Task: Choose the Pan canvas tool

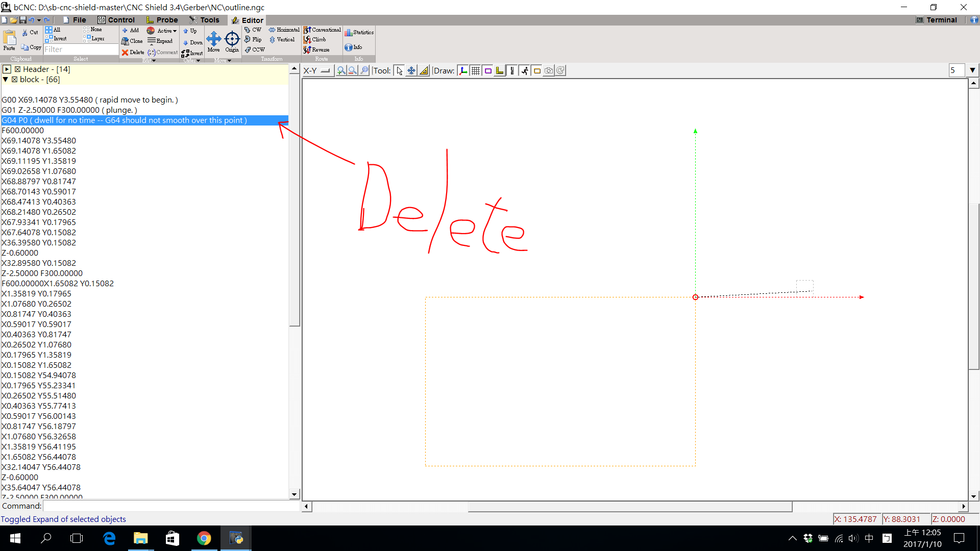Action: 411,70
